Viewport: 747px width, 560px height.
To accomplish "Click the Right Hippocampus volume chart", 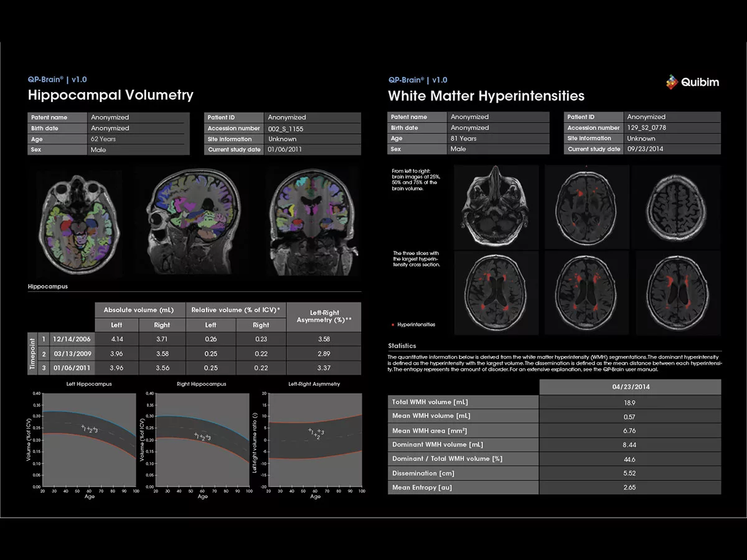I will [202, 439].
